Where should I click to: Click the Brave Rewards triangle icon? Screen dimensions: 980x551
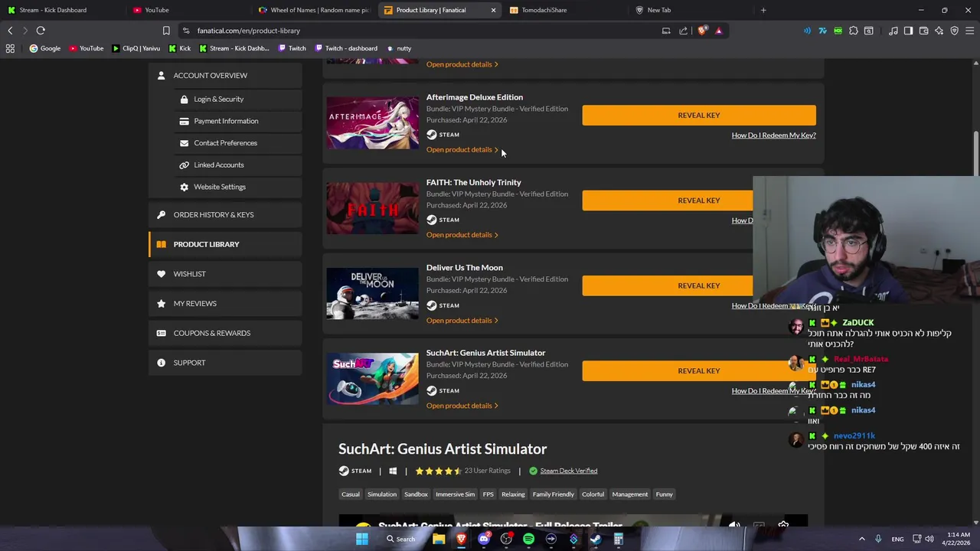718,31
